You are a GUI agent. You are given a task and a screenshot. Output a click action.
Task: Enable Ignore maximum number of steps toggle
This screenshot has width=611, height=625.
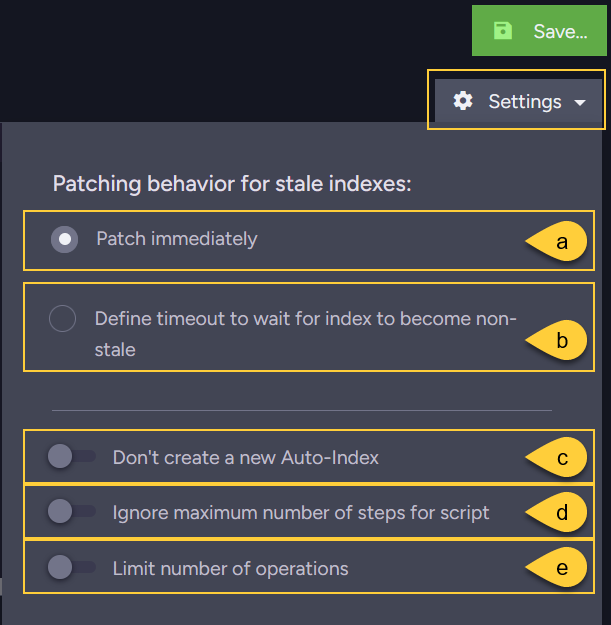click(72, 511)
